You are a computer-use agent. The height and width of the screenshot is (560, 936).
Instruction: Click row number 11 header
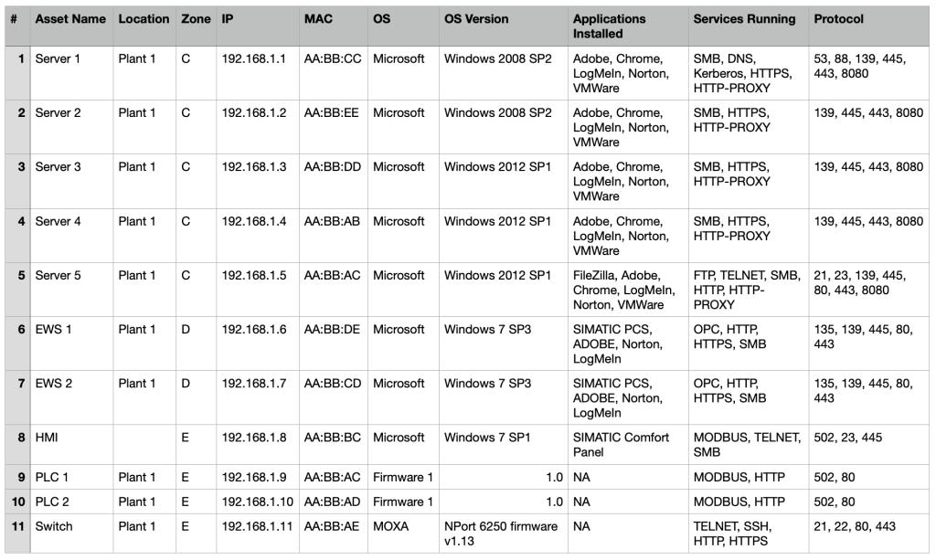tap(16, 526)
